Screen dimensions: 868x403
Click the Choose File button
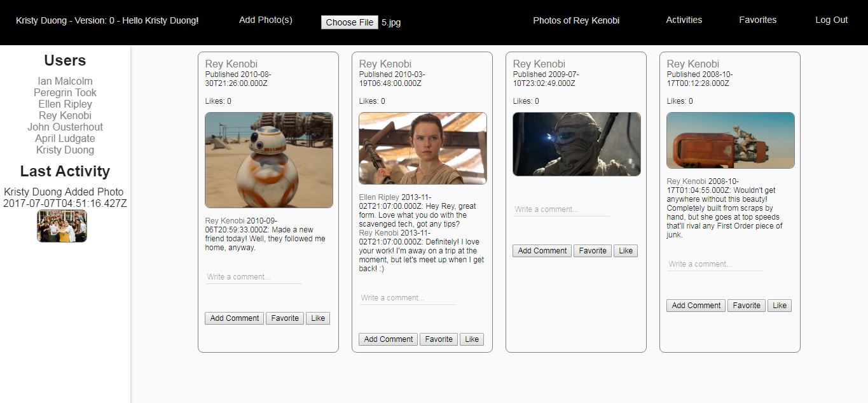click(x=349, y=22)
